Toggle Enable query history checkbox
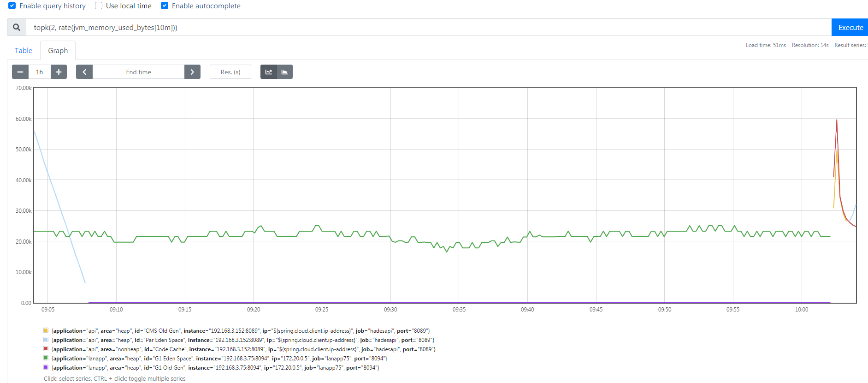Screen dimensions: 868x383 coord(12,6)
